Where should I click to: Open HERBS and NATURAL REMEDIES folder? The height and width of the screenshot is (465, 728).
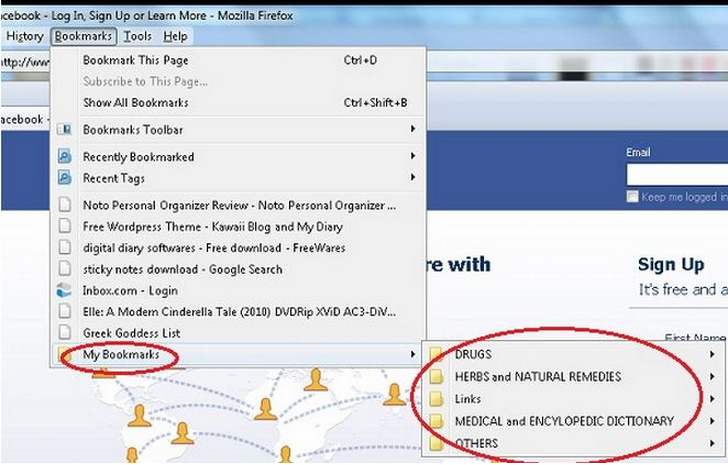pyautogui.click(x=571, y=377)
